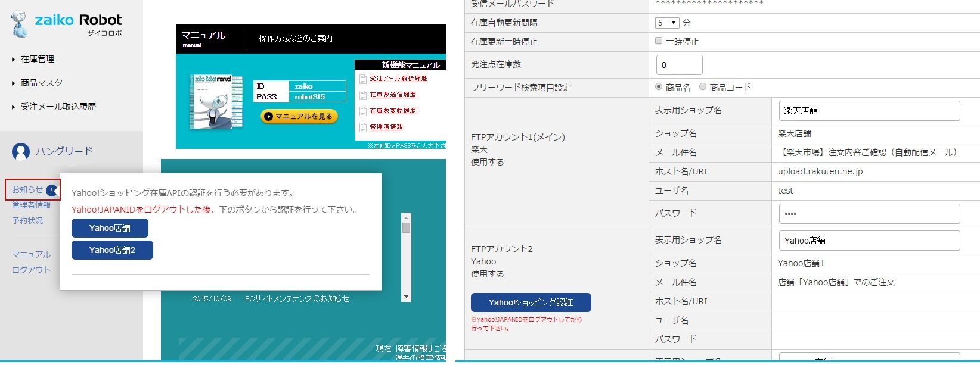Click the user avatar icon beside ハングリード
980x365 pixels.
21,152
